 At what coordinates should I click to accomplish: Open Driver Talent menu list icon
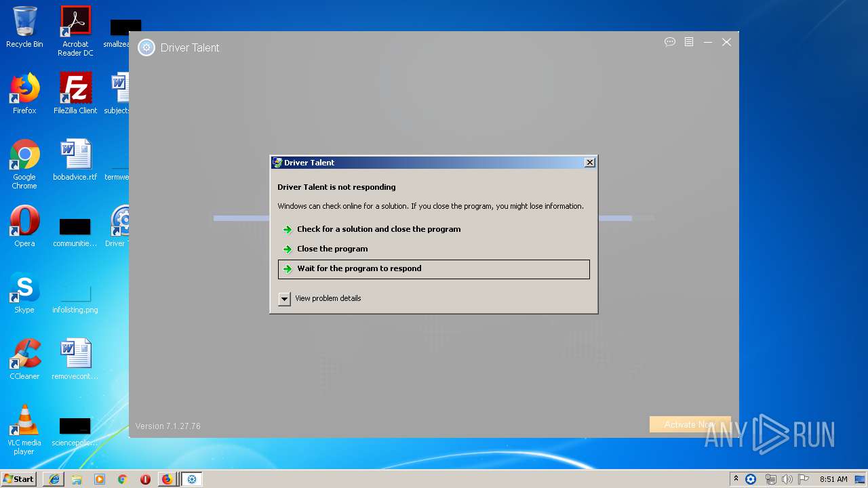click(x=689, y=42)
